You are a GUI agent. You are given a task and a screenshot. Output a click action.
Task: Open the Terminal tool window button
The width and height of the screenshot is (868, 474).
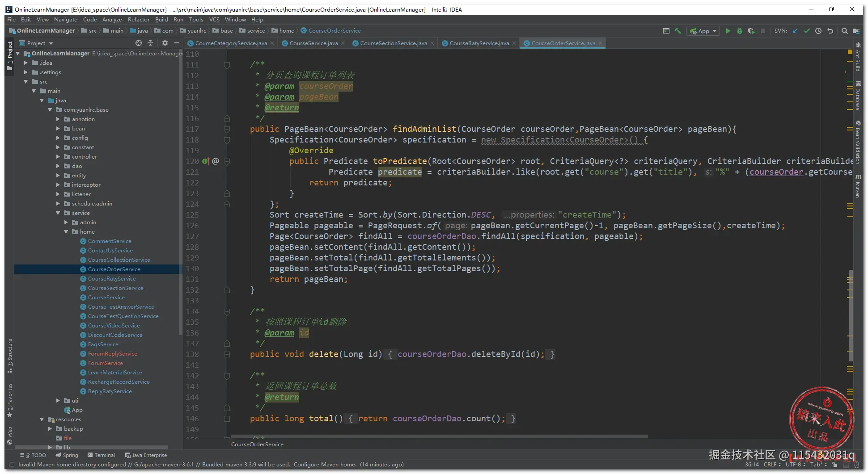101,455
